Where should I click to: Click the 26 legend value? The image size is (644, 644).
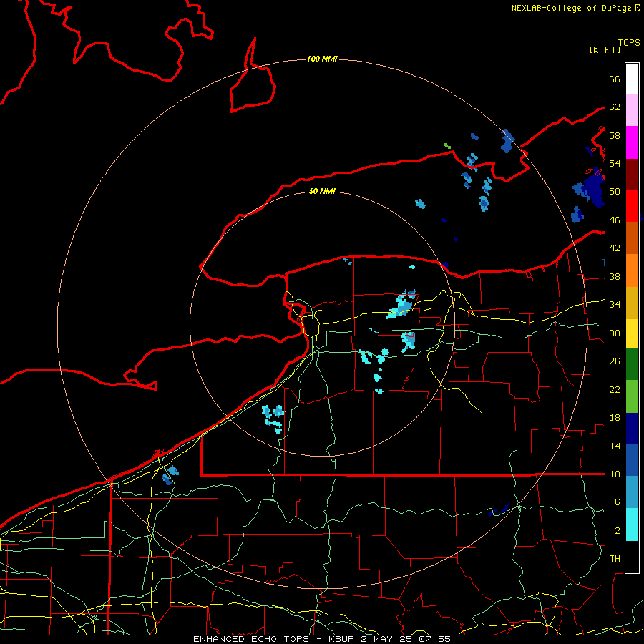coord(615,361)
